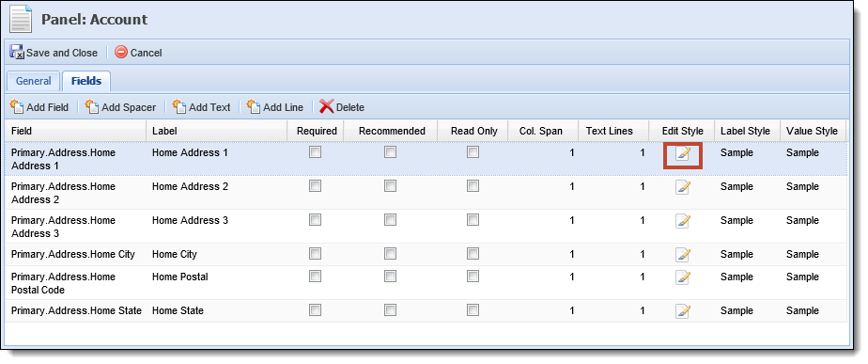Click the Add Field button label

pos(48,107)
